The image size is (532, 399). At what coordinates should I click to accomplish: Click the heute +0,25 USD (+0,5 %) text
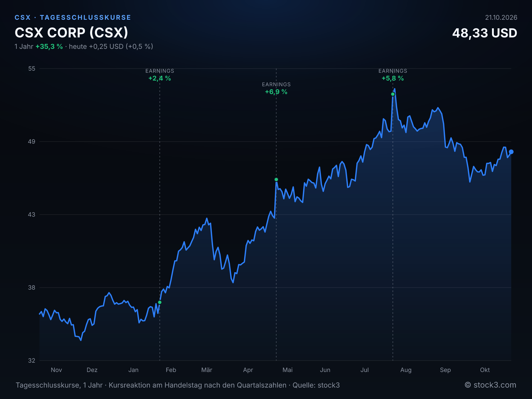[111, 46]
